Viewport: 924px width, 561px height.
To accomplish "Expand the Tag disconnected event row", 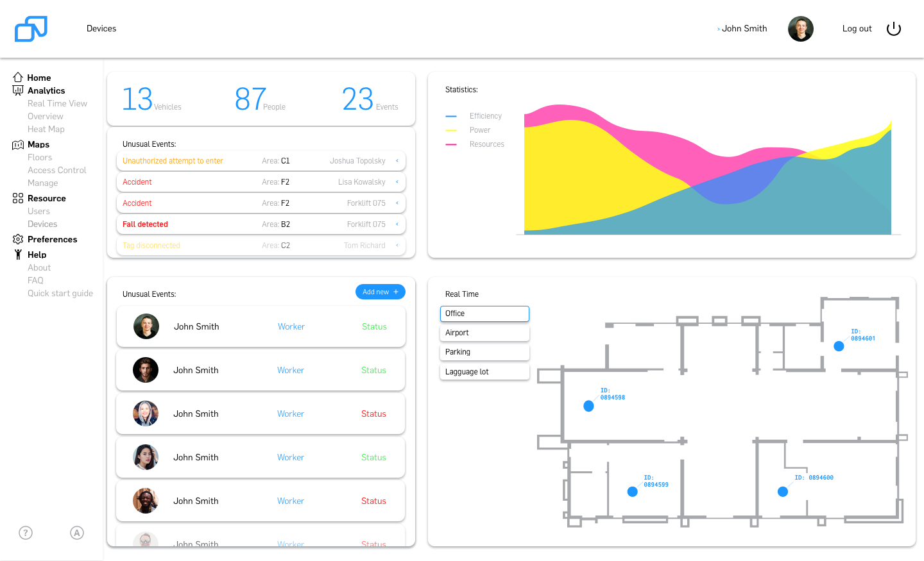I will tap(397, 245).
